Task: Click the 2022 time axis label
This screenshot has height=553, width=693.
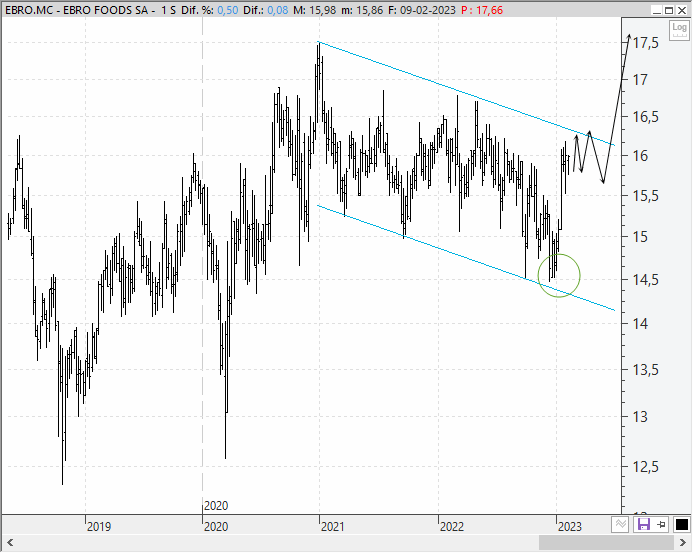Action: tap(452, 527)
